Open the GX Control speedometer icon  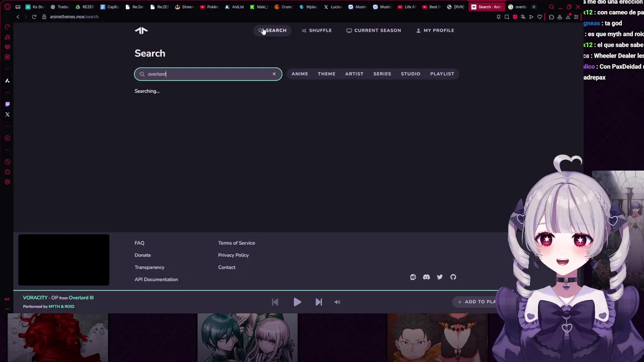tap(7, 27)
